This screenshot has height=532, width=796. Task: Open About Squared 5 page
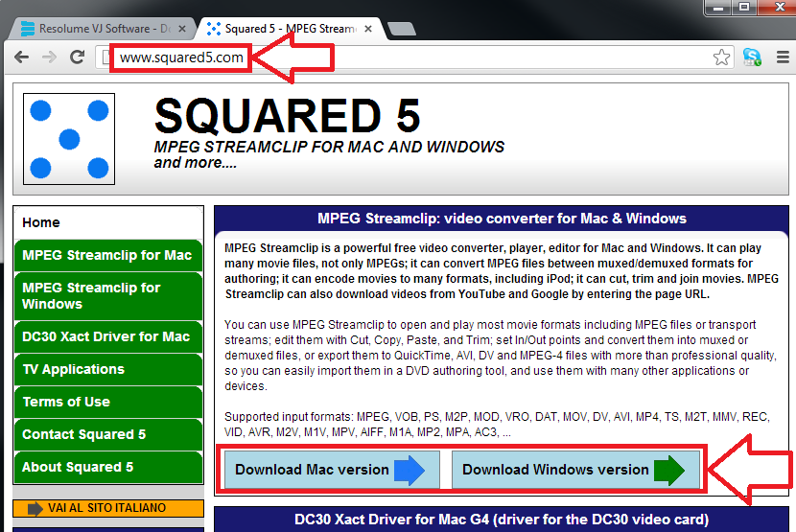click(x=108, y=467)
